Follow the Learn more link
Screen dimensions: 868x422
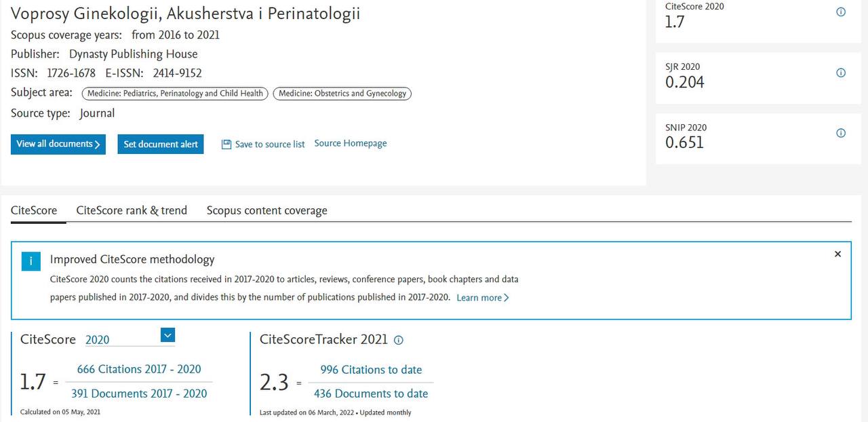[x=483, y=297]
